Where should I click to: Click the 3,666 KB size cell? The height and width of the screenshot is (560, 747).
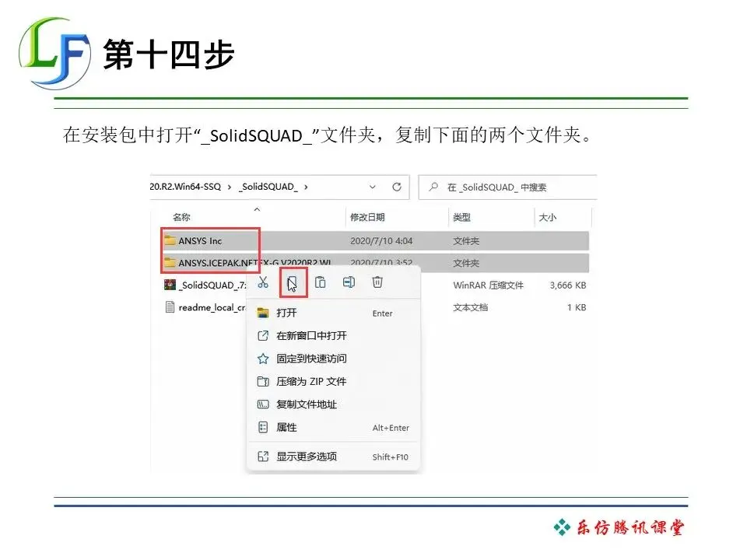(x=568, y=285)
